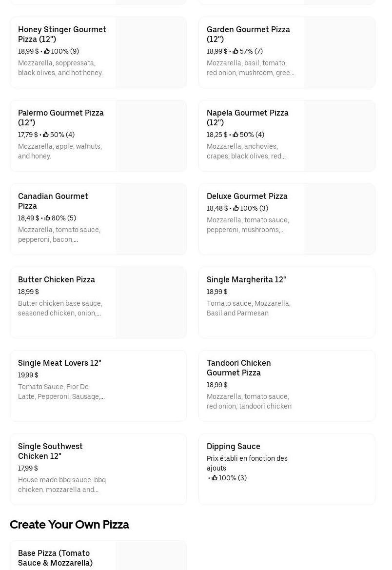Open Honey Stinger Gourmet Pizza image thumbnail

pyautogui.click(x=151, y=53)
